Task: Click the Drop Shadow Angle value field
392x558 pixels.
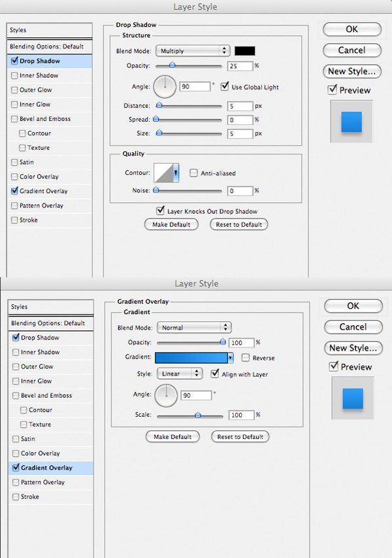Action: [x=195, y=86]
